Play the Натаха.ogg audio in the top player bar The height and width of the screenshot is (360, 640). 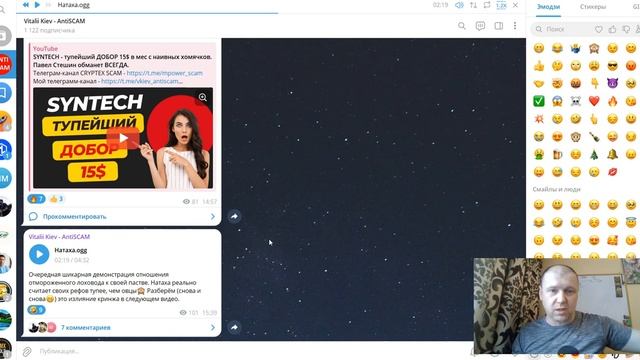38,4
